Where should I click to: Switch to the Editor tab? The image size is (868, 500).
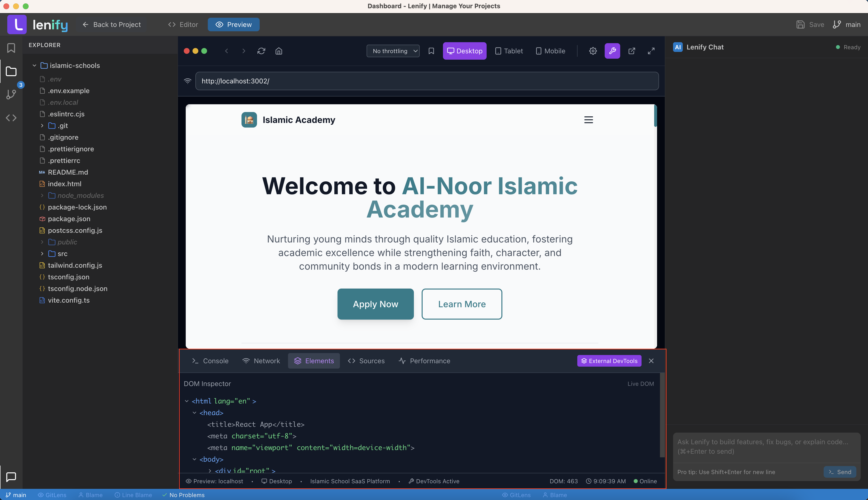[183, 24]
